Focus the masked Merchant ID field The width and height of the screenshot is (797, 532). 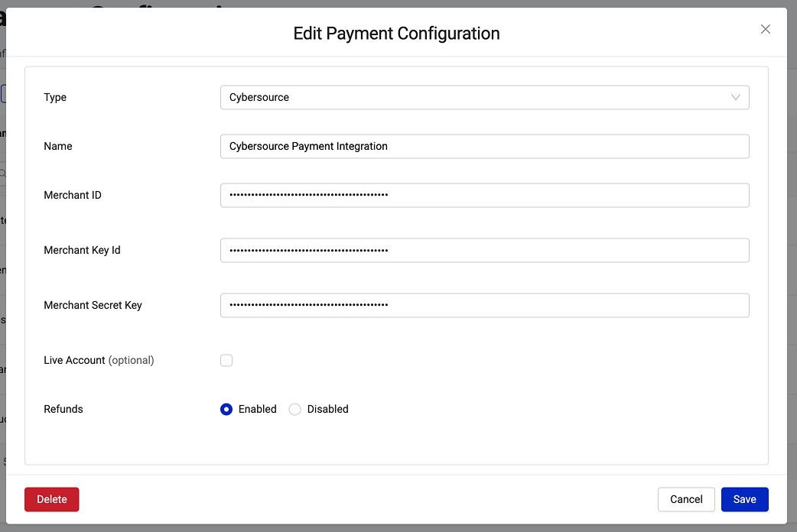click(484, 195)
